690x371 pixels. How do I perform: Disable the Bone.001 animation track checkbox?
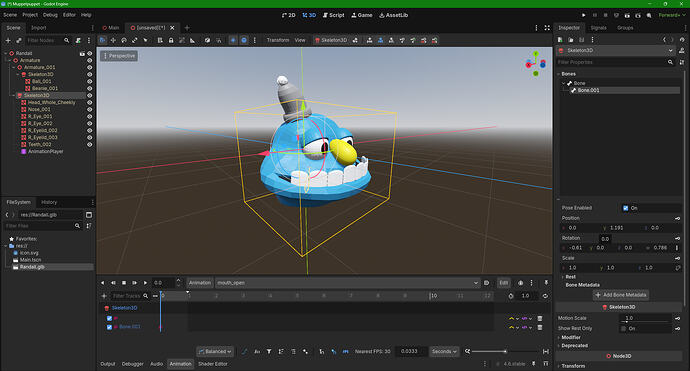click(x=109, y=327)
